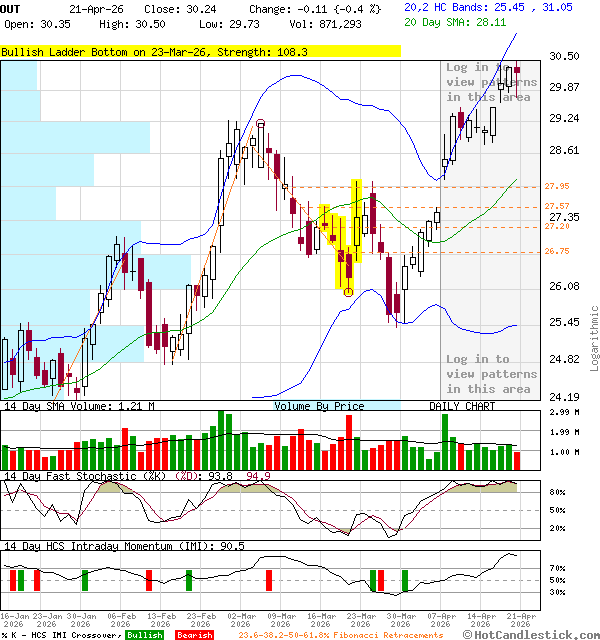Click the red circle marker below highlighted candle
Viewport: 600px width, 640px height.
(348, 292)
